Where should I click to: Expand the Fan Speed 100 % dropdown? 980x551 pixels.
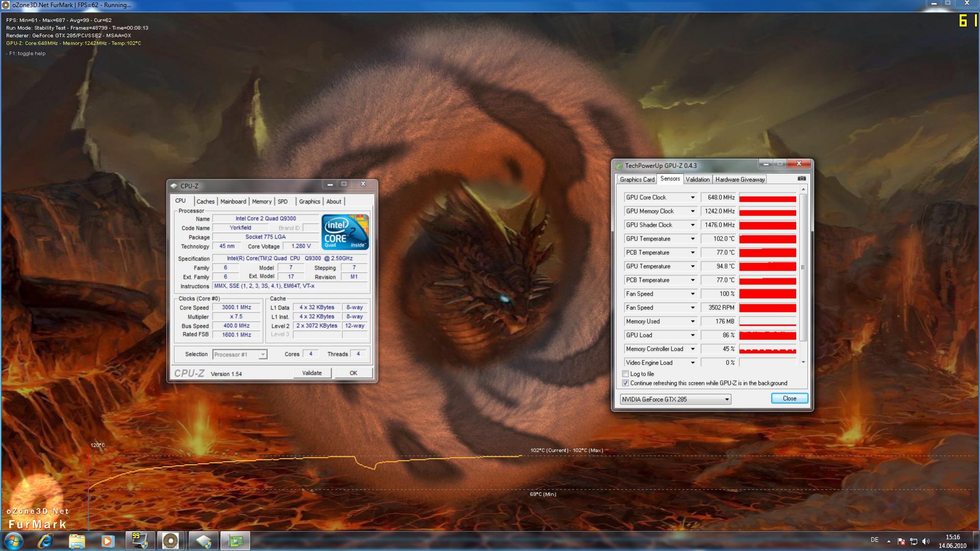click(692, 294)
